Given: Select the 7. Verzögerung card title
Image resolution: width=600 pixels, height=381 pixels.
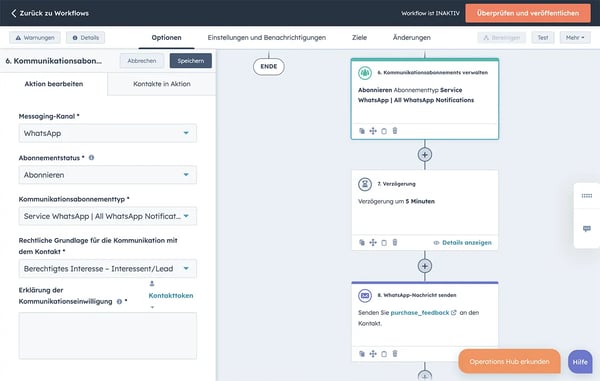Looking at the screenshot, I should click(396, 184).
